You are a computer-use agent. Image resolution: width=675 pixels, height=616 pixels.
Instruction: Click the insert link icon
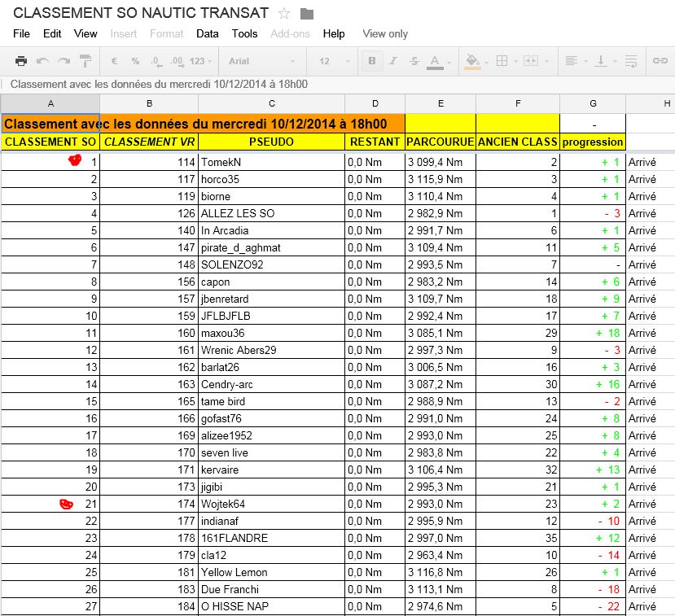pyautogui.click(x=659, y=61)
